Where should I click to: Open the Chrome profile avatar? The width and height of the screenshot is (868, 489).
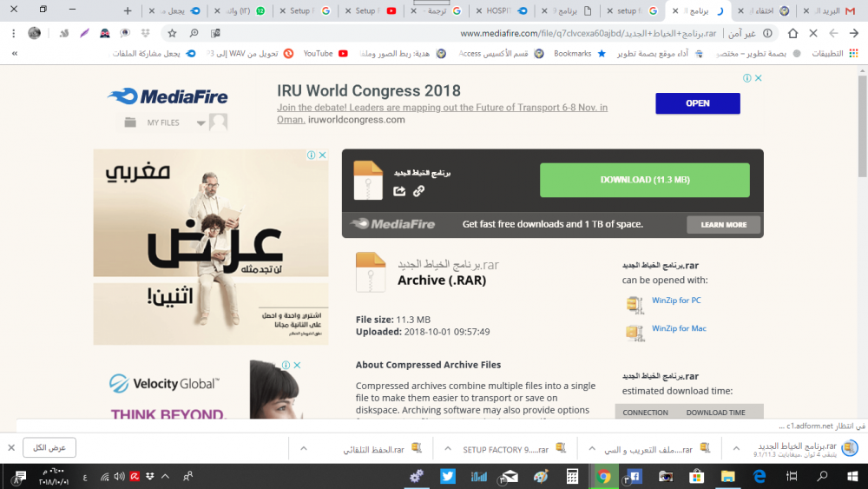pos(35,33)
